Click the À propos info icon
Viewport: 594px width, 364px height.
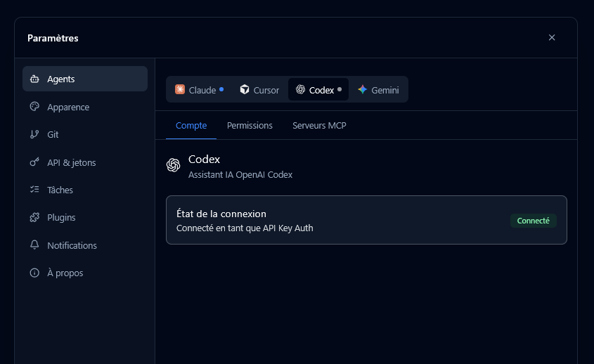point(34,273)
